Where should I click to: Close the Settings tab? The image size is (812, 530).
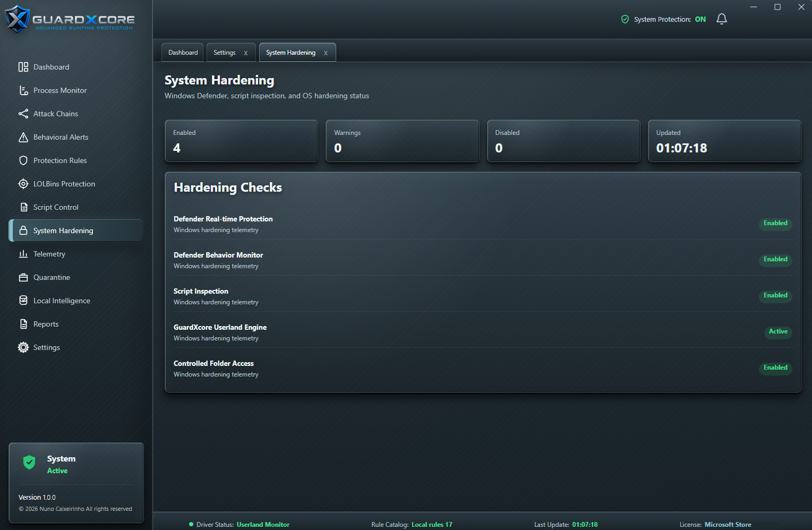[x=246, y=53]
